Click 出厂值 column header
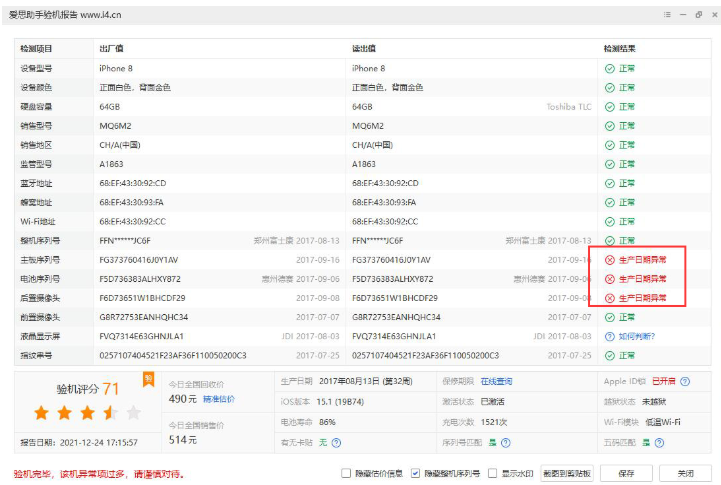Image resolution: width=721 pixels, height=485 pixels. 111,49
